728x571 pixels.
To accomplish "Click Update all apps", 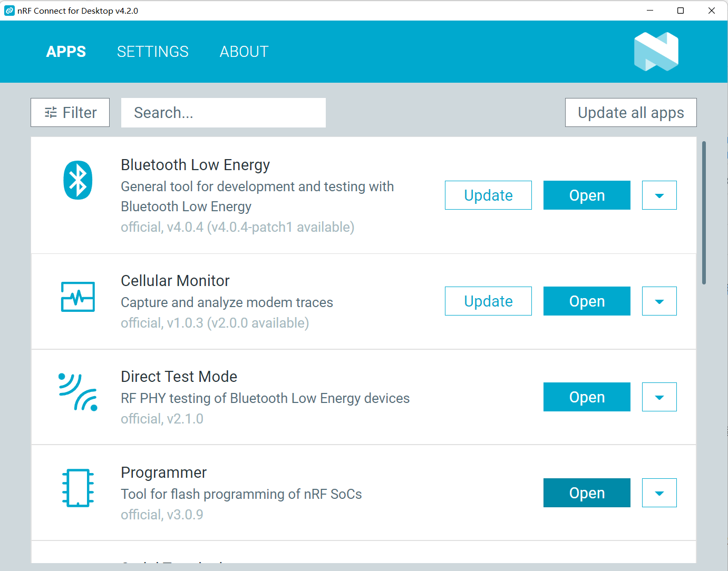I will tap(631, 113).
